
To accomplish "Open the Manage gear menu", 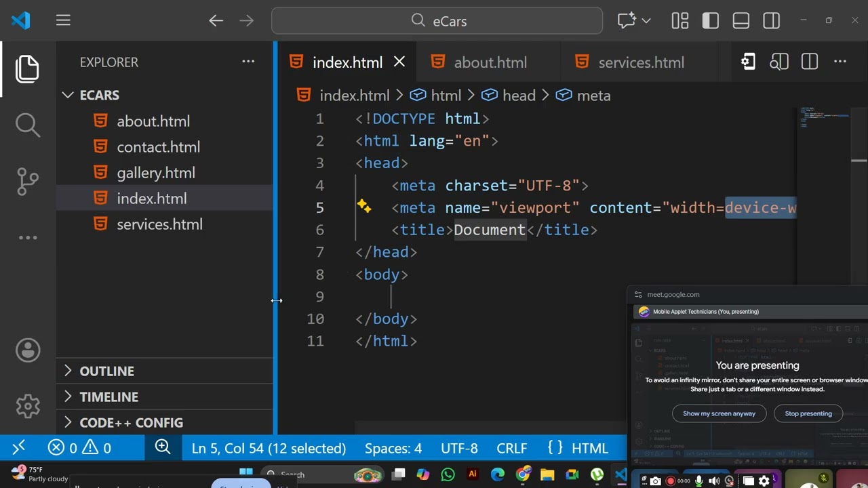I will 28,406.
